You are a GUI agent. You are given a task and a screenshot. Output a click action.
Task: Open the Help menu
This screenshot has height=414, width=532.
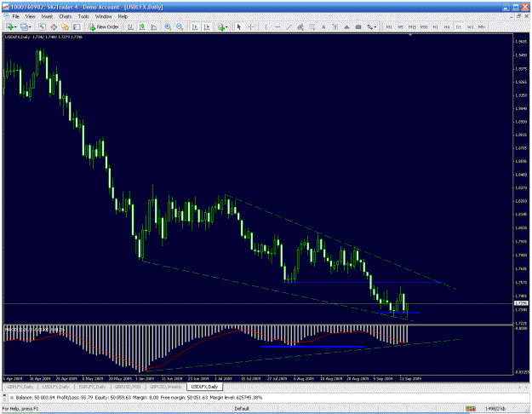123,16
